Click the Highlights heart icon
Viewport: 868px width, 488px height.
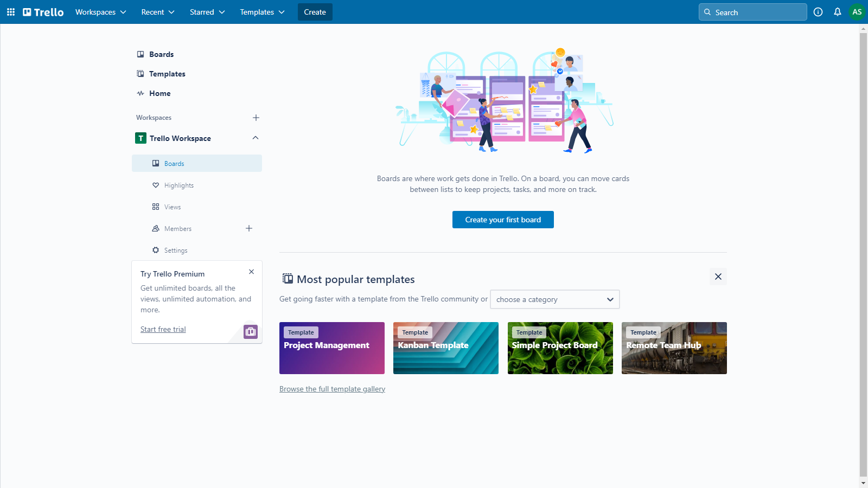[x=156, y=185]
